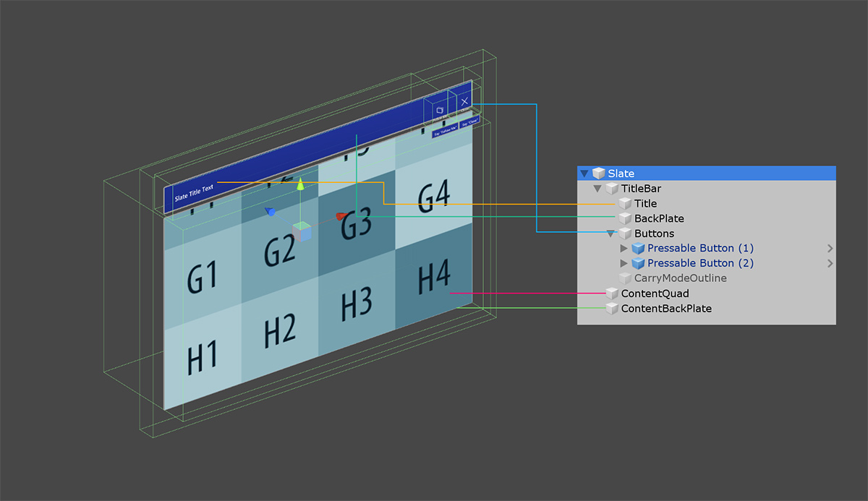Screen dimensions: 868x501
Task: Grab the green Y-axis gizmo arrow
Action: (300, 185)
